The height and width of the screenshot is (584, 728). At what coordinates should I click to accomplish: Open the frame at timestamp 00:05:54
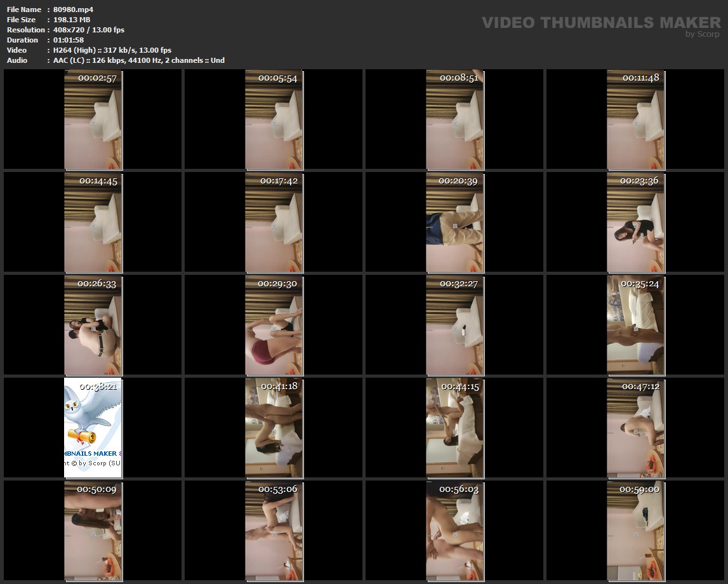[274, 119]
